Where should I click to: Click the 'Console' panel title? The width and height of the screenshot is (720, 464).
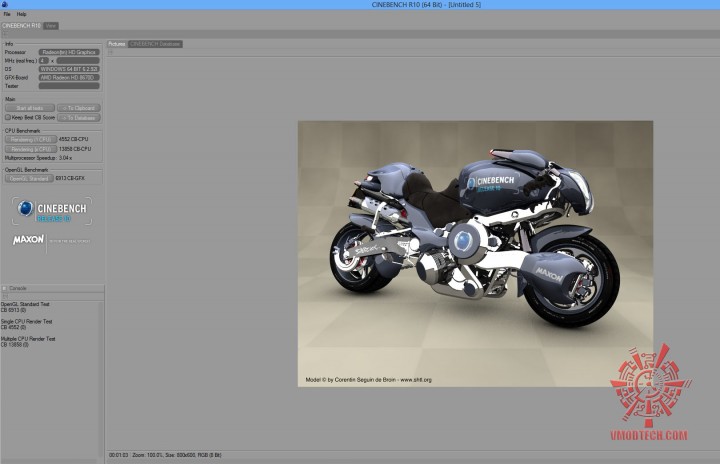[18, 289]
